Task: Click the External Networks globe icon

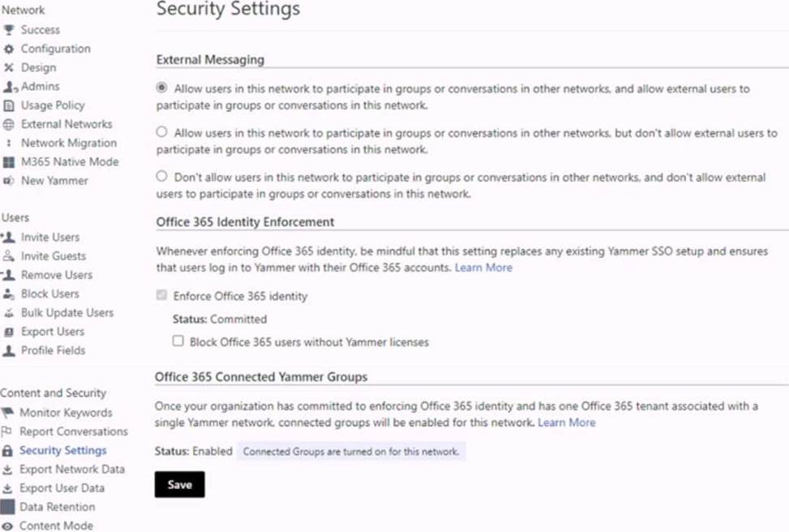Action: click(9, 124)
